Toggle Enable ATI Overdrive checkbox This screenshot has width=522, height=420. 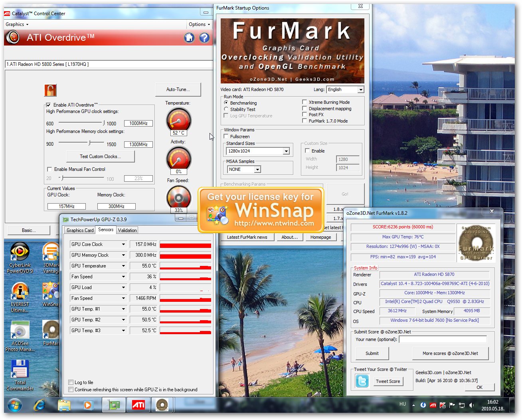click(49, 105)
